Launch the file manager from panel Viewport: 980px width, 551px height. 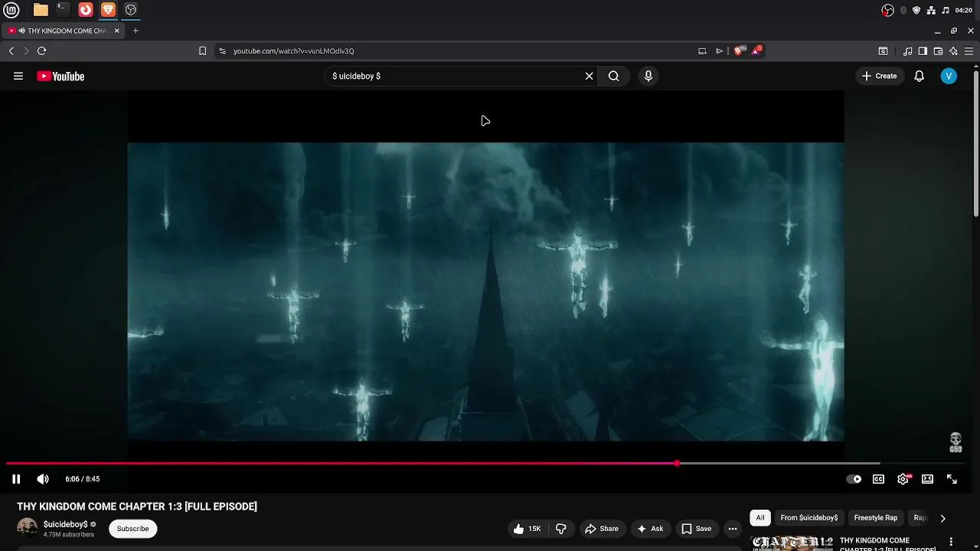click(41, 10)
